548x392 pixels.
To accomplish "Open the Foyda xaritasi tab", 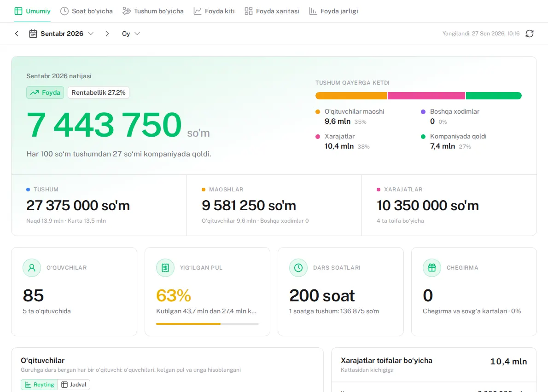I will [272, 11].
